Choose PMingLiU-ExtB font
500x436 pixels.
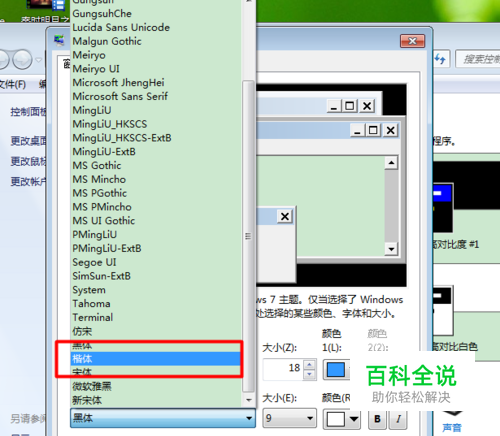156,249
